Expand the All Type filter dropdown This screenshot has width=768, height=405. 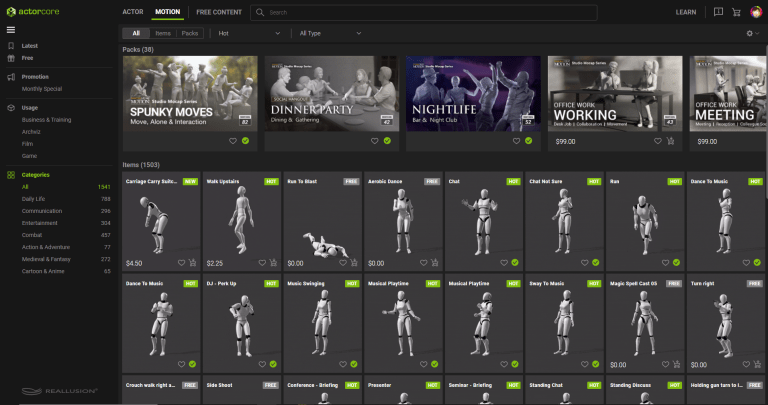coord(331,33)
